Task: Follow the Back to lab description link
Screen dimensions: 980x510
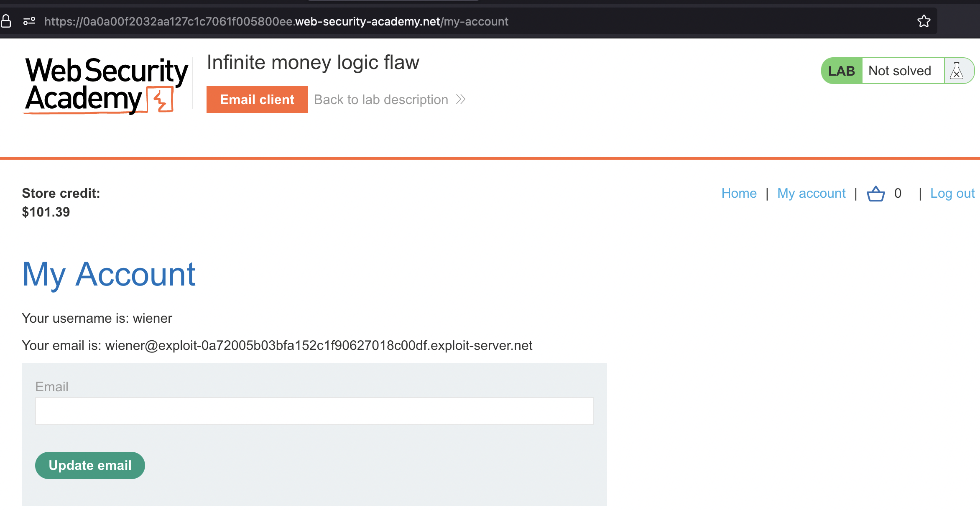Action: (x=381, y=99)
